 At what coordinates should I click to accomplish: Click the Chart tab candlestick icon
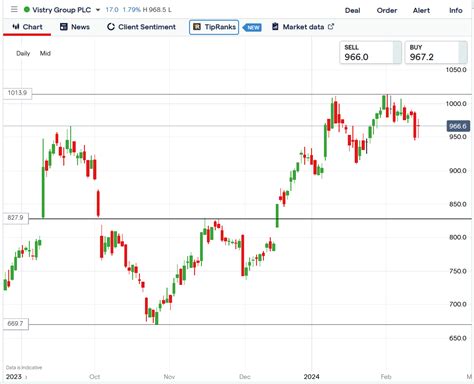pos(16,27)
